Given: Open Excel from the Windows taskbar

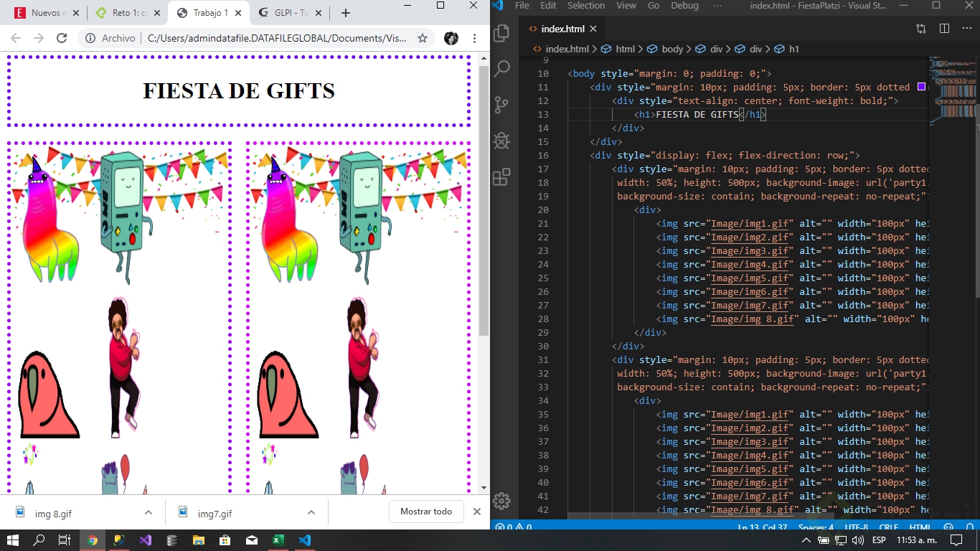Looking at the screenshot, I should [x=278, y=540].
